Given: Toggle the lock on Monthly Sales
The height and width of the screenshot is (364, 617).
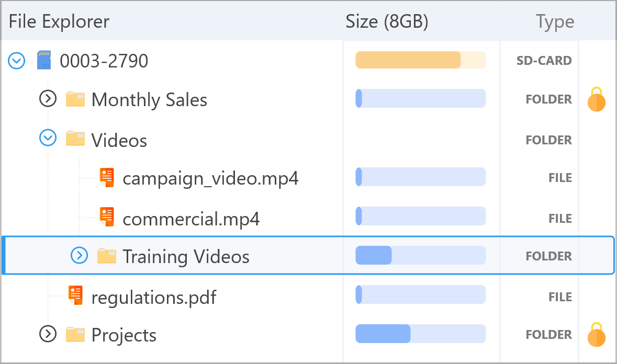Looking at the screenshot, I should 597,99.
